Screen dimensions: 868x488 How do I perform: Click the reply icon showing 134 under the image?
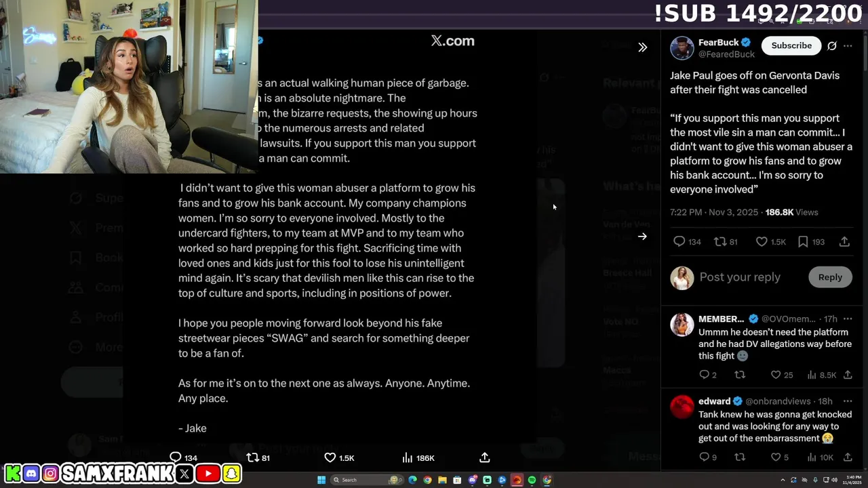(176, 457)
